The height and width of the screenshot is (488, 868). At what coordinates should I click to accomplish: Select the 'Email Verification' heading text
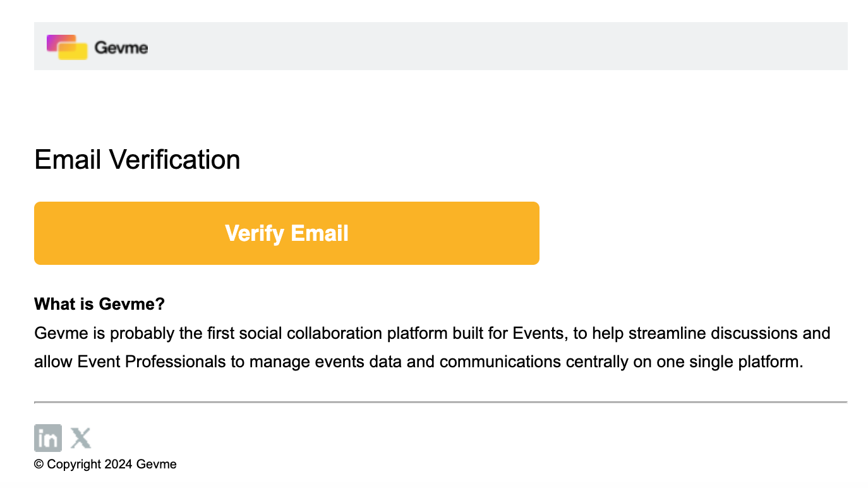[137, 159]
